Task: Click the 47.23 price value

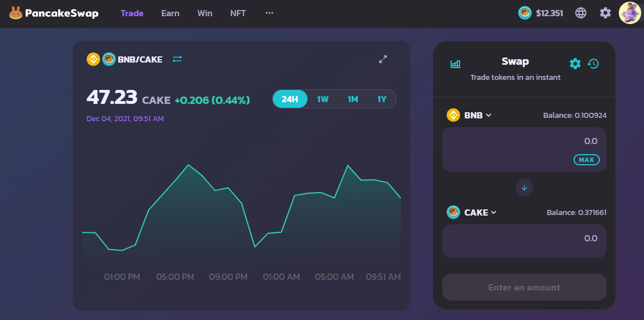Action: 112,98
